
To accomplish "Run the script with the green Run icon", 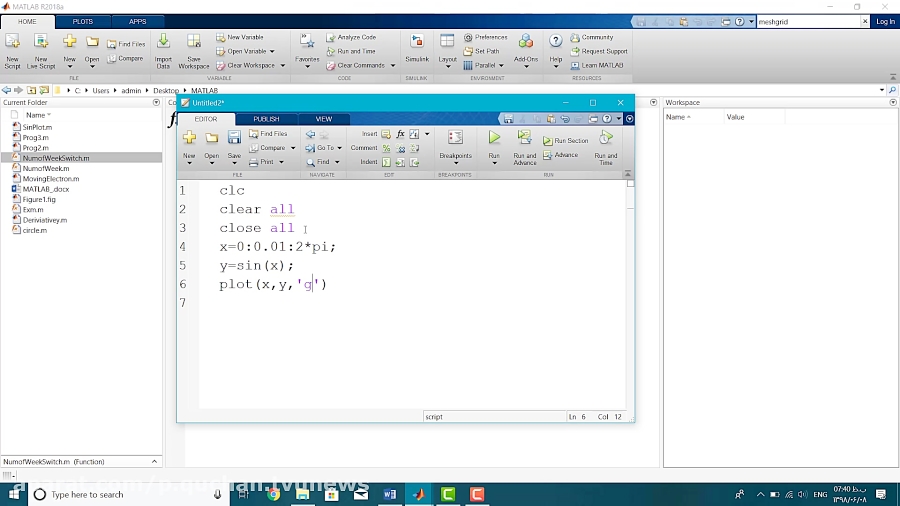I will (x=494, y=139).
